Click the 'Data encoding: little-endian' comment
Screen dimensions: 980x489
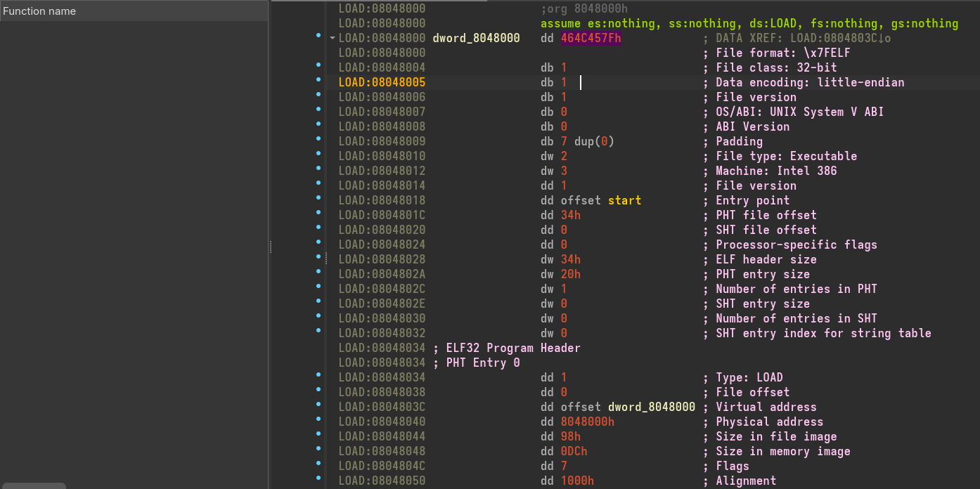click(x=810, y=82)
